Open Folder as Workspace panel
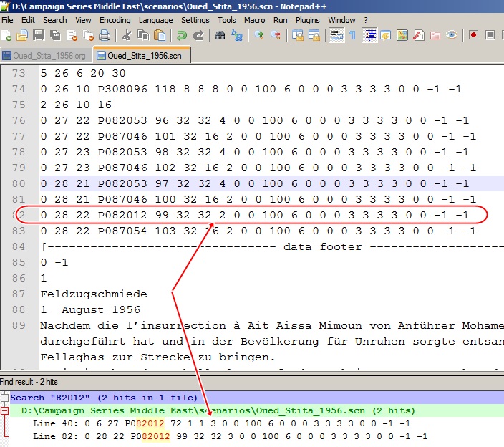This screenshot has height=447, width=504. (x=435, y=35)
